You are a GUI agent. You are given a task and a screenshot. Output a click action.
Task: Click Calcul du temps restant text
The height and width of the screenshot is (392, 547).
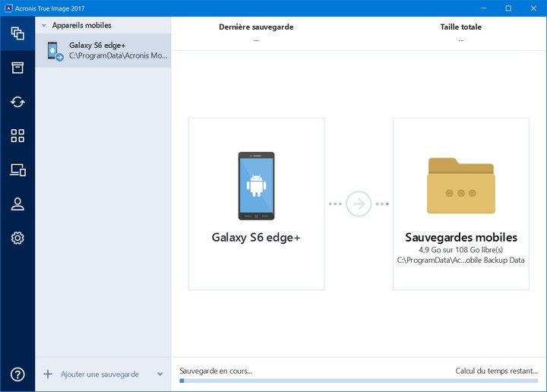pos(496,371)
